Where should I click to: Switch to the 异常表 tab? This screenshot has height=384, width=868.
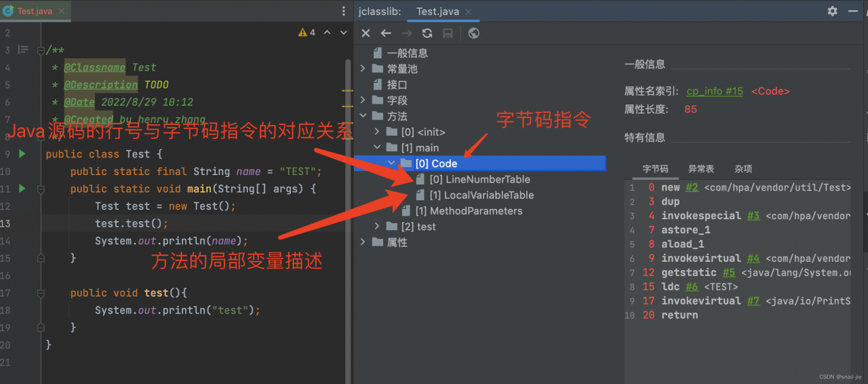pos(701,169)
